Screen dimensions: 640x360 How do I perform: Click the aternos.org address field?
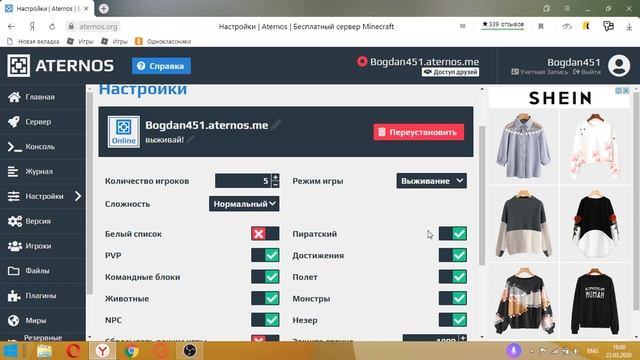click(98, 27)
